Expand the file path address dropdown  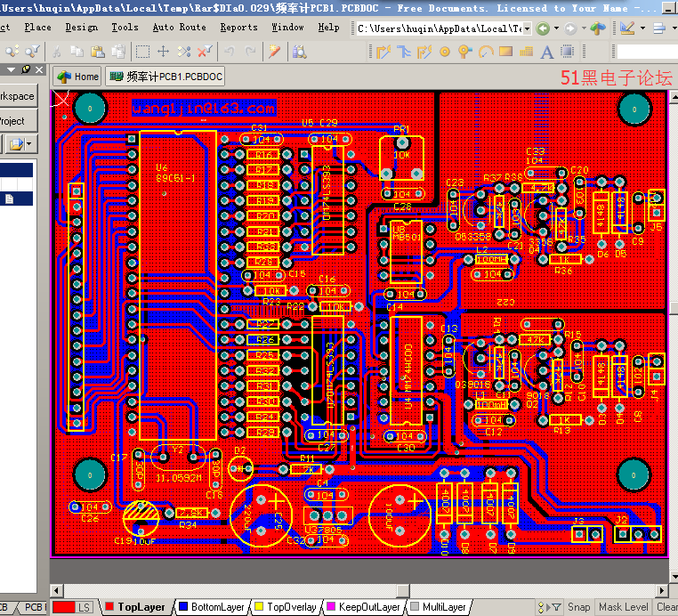tap(527, 29)
